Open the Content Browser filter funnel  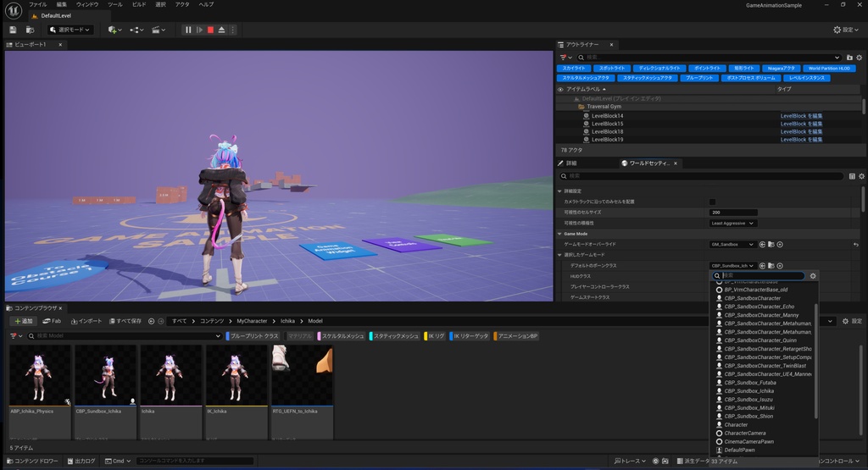click(x=16, y=336)
